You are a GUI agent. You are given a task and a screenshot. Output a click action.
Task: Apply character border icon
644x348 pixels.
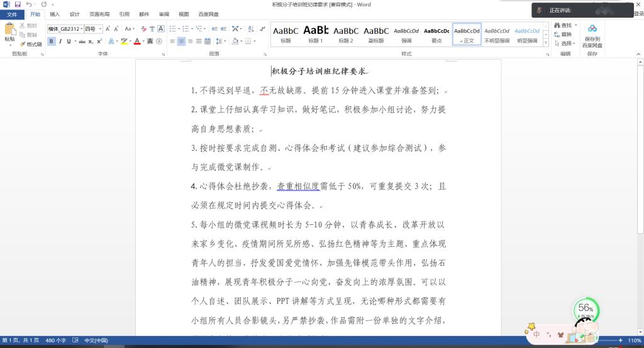coord(161,29)
